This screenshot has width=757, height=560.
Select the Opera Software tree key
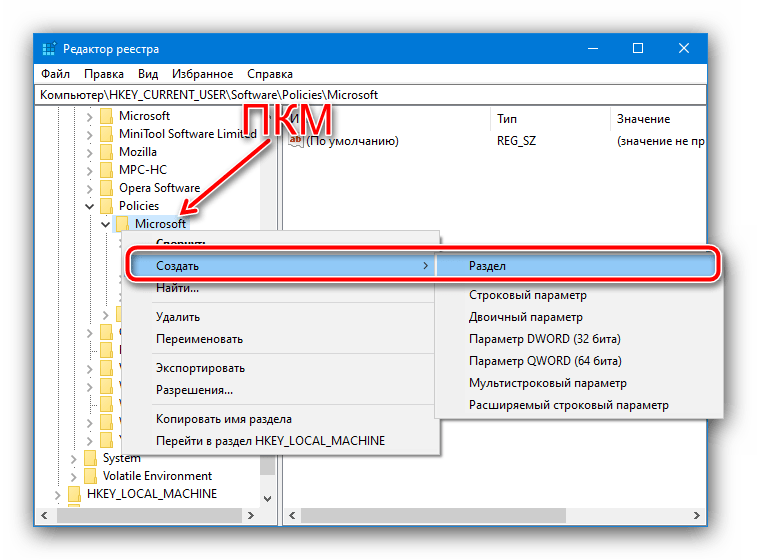(159, 188)
